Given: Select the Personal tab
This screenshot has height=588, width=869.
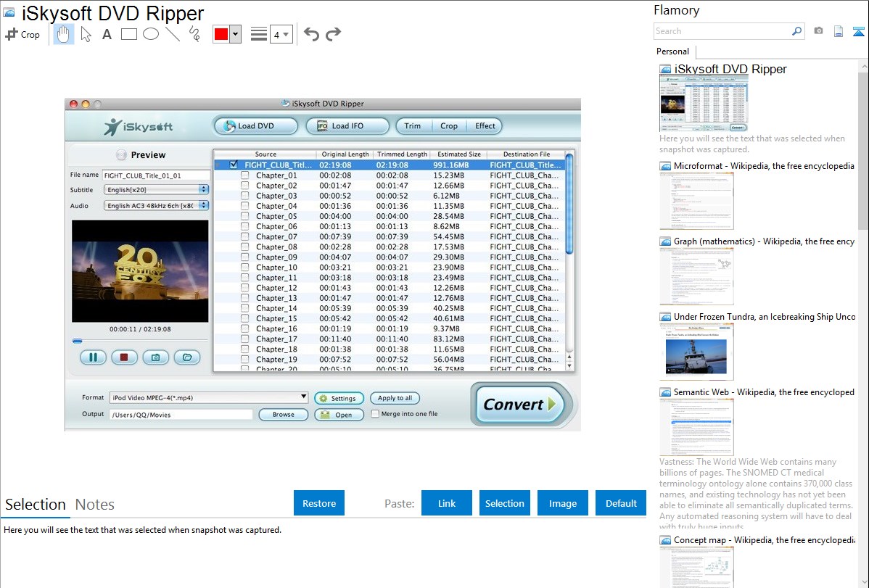Looking at the screenshot, I should [x=672, y=51].
